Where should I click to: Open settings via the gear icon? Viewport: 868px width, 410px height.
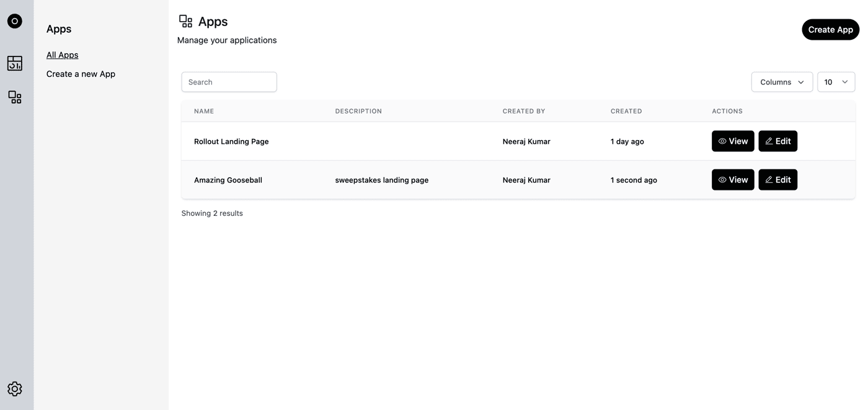pos(15,389)
